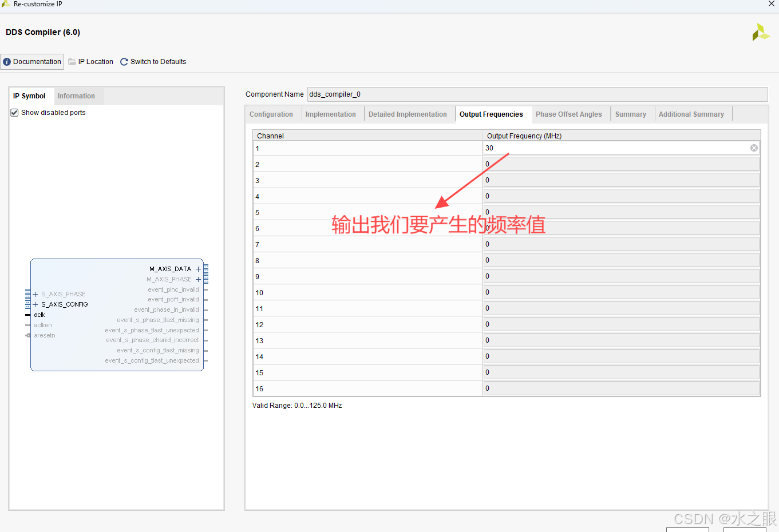The image size is (779, 532).
Task: Click the Xilinx Vivado logo icon
Action: click(x=760, y=32)
